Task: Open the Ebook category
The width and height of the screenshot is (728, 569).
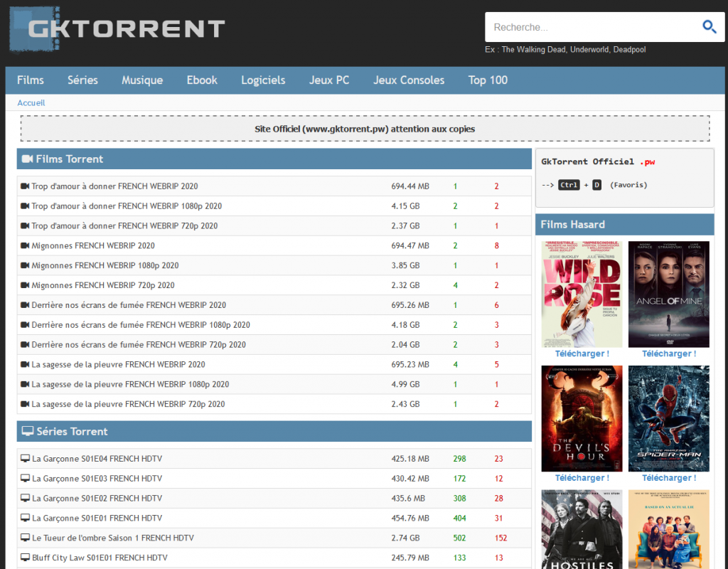Action: click(x=202, y=80)
